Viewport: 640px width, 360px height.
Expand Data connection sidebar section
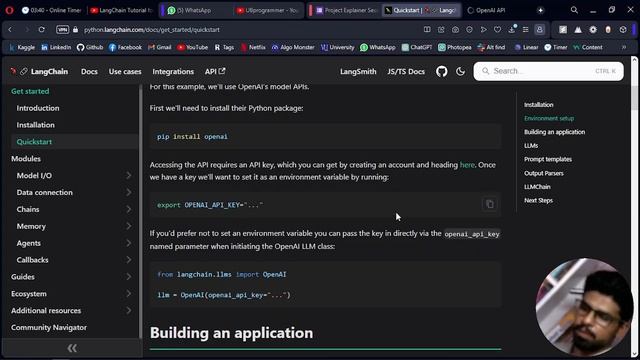pyautogui.click(x=128, y=192)
